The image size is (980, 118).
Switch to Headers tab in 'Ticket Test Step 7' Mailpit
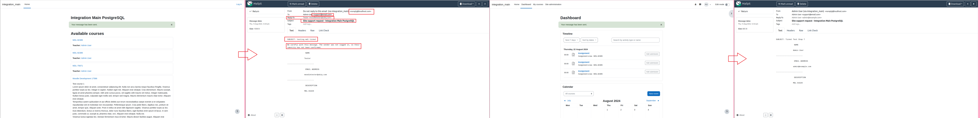[791, 30]
